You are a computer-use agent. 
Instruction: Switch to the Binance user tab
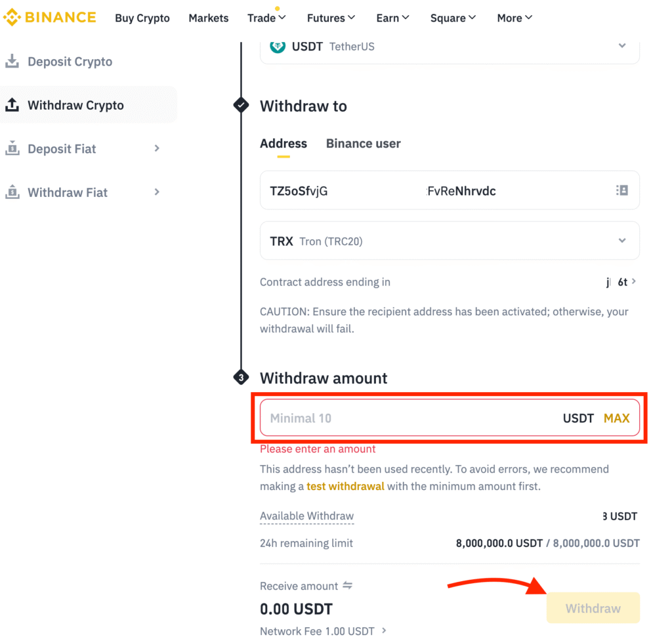point(363,144)
